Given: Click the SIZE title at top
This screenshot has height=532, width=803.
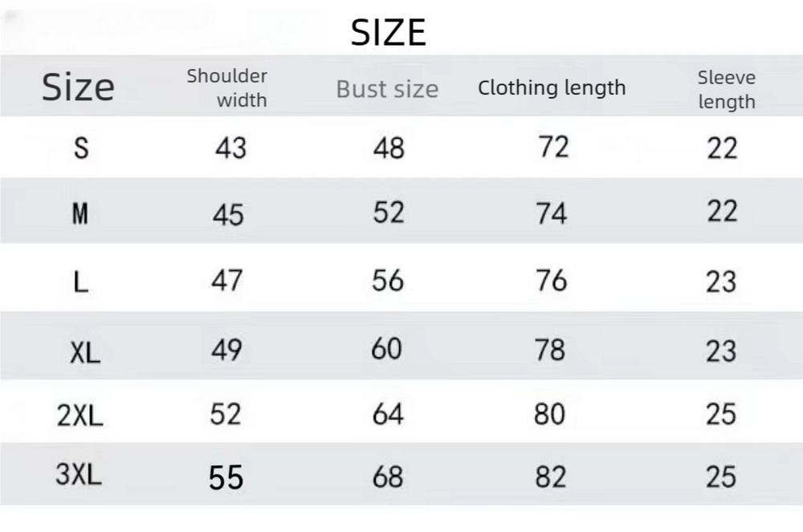Looking at the screenshot, I should point(389,33).
